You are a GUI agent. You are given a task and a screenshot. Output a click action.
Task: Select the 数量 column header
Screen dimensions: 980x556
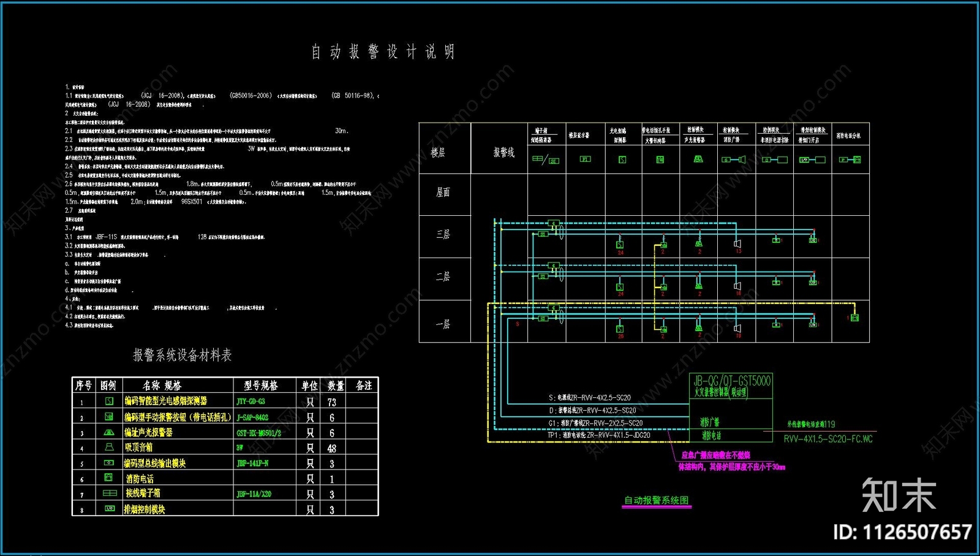click(336, 386)
